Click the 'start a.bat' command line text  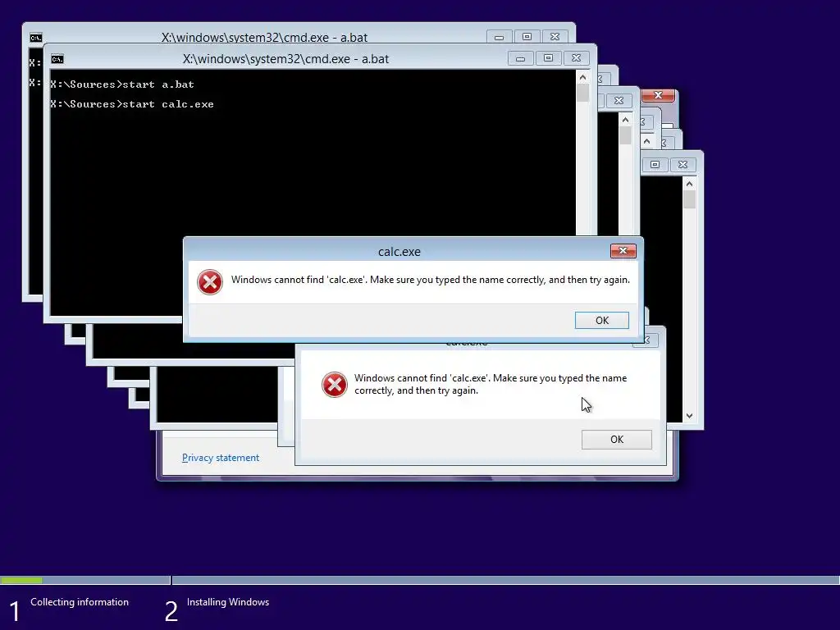point(158,84)
